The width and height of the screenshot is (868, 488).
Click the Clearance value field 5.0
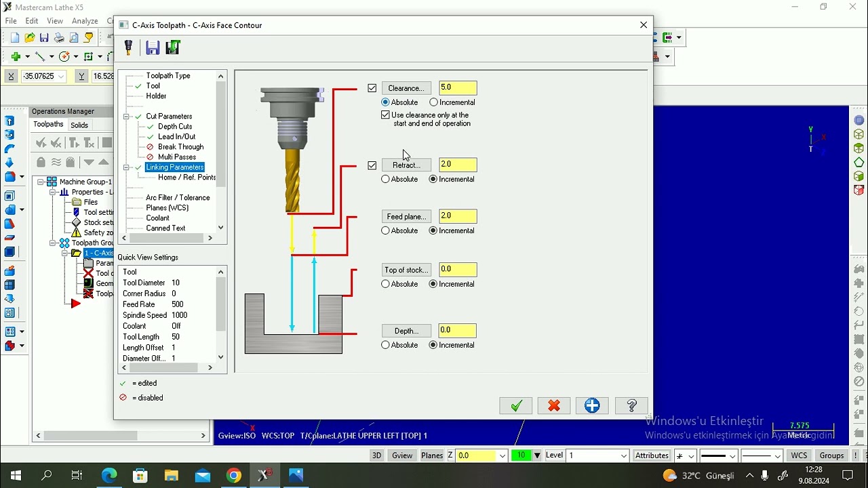point(458,88)
